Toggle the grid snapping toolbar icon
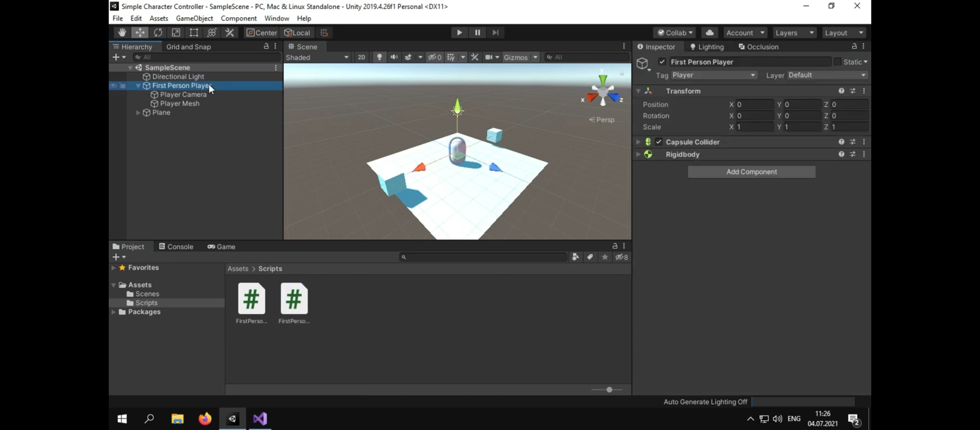The image size is (980, 430). pyautogui.click(x=324, y=33)
